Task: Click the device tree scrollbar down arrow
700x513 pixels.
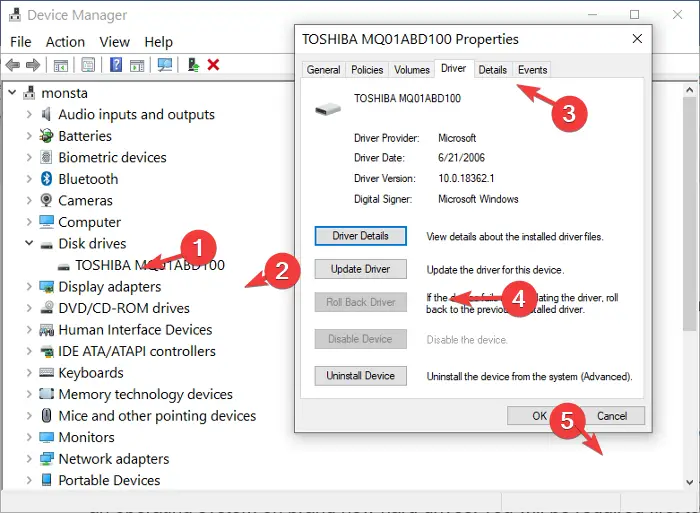Action: (689, 482)
